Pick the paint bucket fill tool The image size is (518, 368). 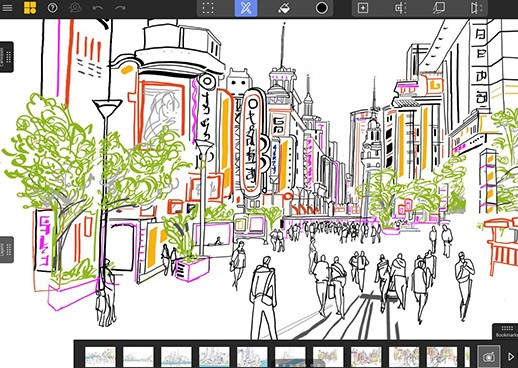tap(284, 8)
